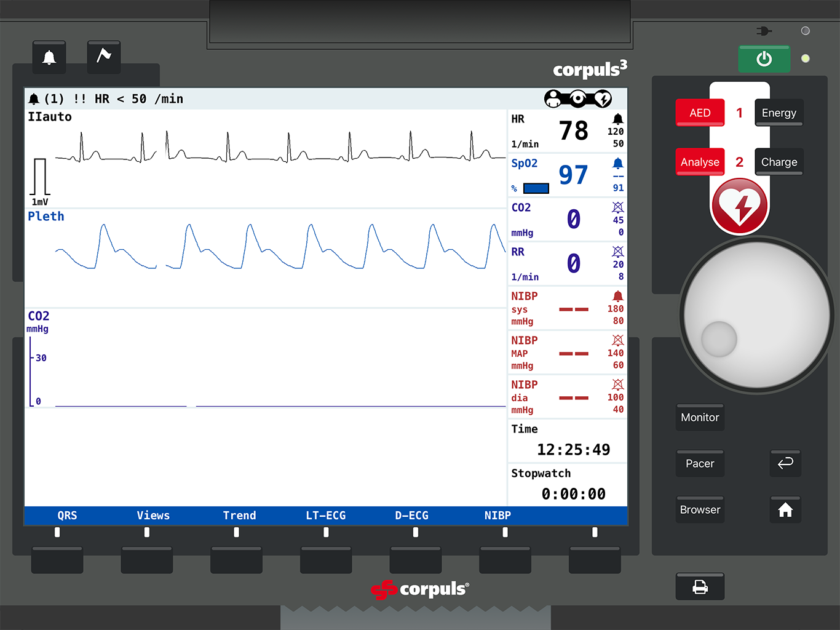Click the HR upper alarm limit 120
Image resolution: width=840 pixels, height=630 pixels.
coord(616,132)
